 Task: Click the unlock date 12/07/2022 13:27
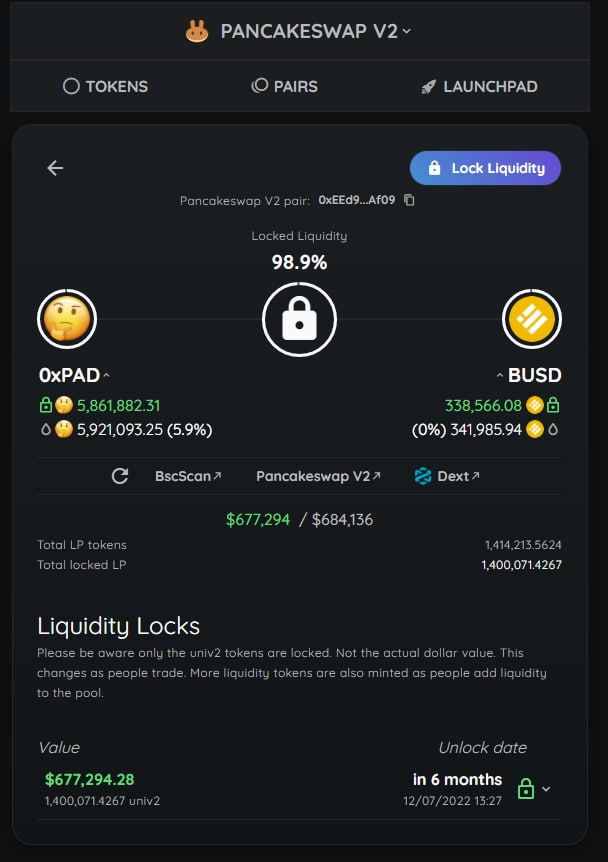click(x=452, y=801)
